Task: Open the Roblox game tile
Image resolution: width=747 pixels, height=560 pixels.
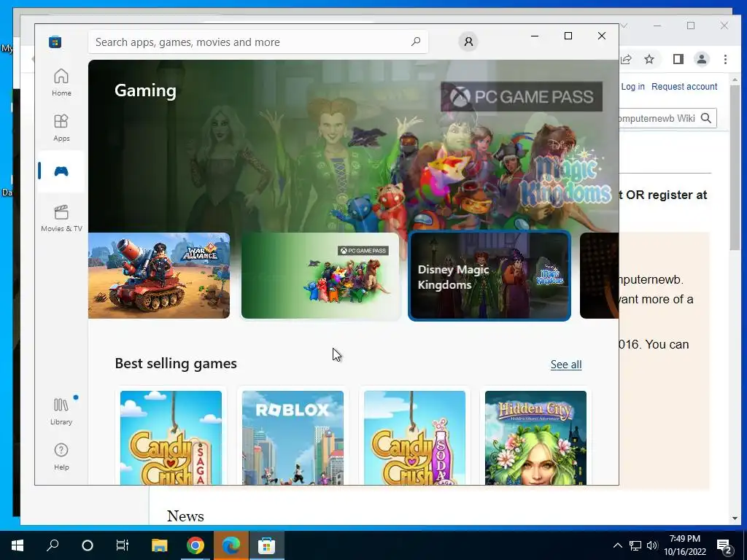Action: (293, 437)
